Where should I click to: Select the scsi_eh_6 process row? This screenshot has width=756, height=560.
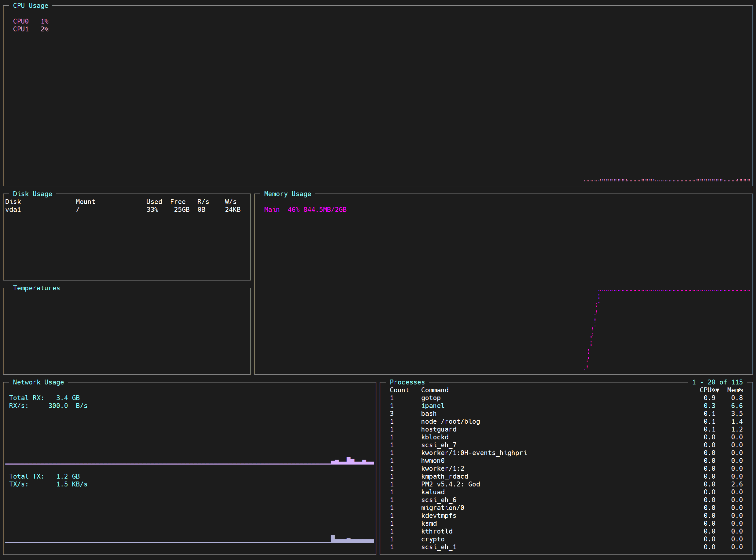click(x=566, y=500)
